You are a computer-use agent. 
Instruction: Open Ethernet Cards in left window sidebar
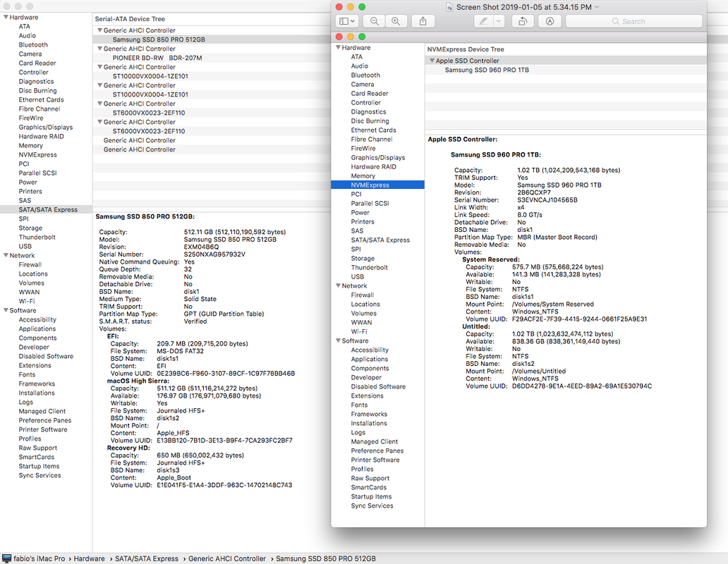(41, 99)
